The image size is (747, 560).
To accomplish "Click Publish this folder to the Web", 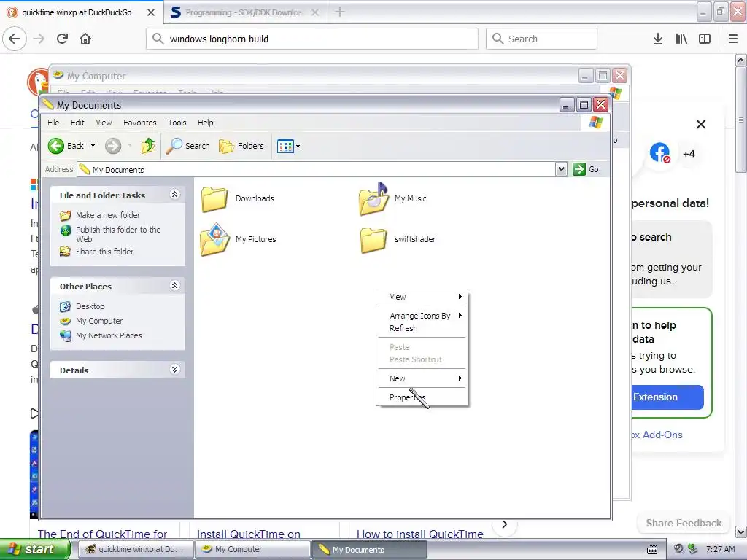I will point(118,234).
